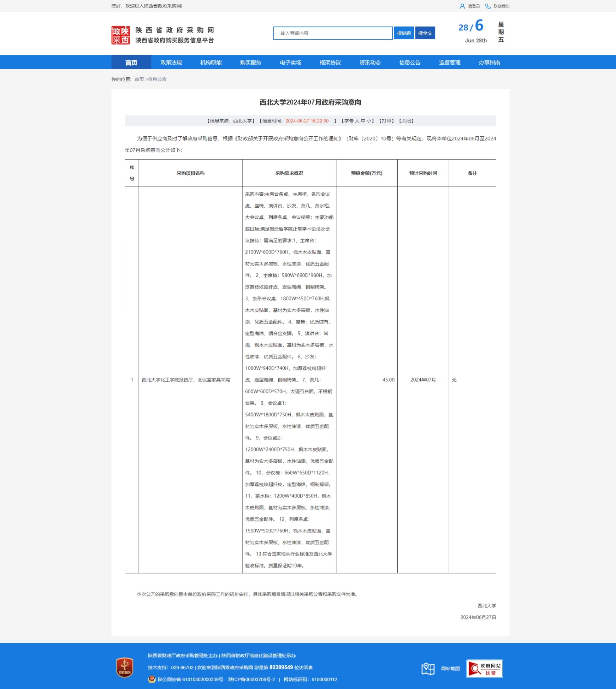This screenshot has height=689, width=616.
Task: Click the login user icon
Action: coord(462,6)
